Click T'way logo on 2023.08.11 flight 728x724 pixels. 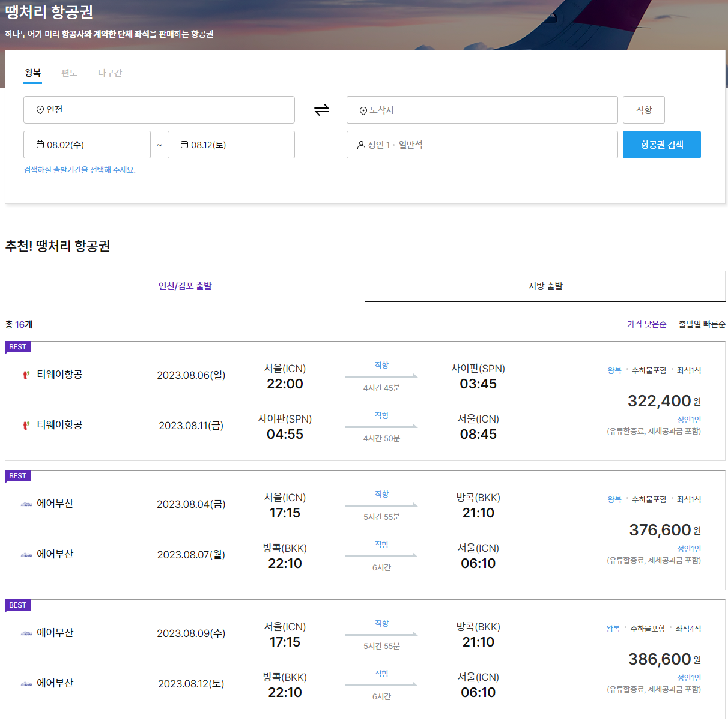(26, 425)
